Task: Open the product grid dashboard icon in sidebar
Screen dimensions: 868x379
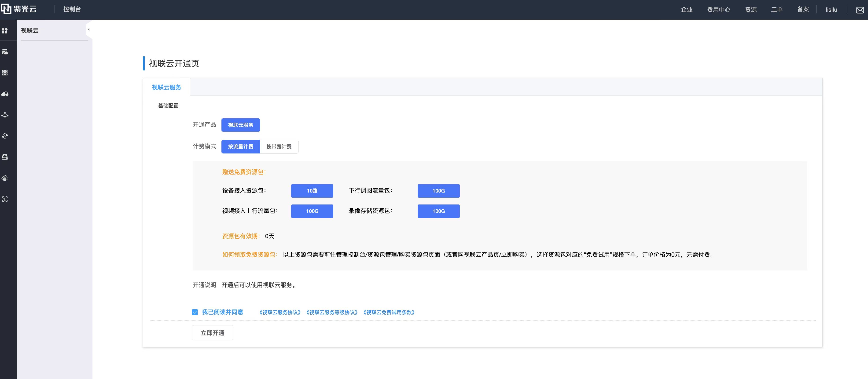Action: pos(5,31)
